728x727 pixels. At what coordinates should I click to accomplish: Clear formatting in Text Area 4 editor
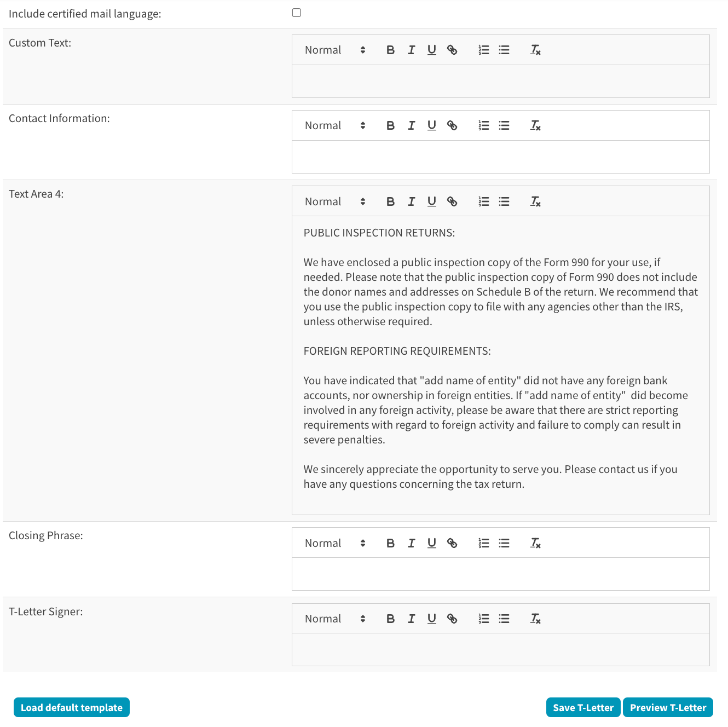[535, 201]
